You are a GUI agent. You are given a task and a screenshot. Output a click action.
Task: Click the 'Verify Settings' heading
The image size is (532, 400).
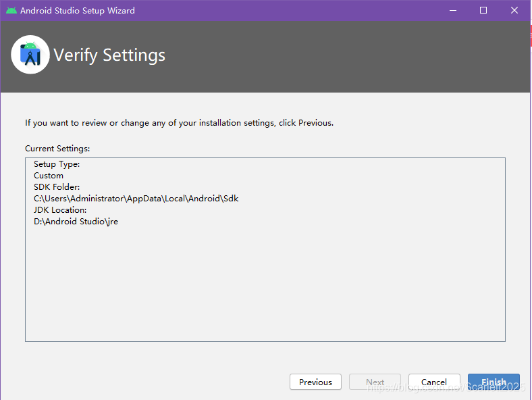pos(109,55)
